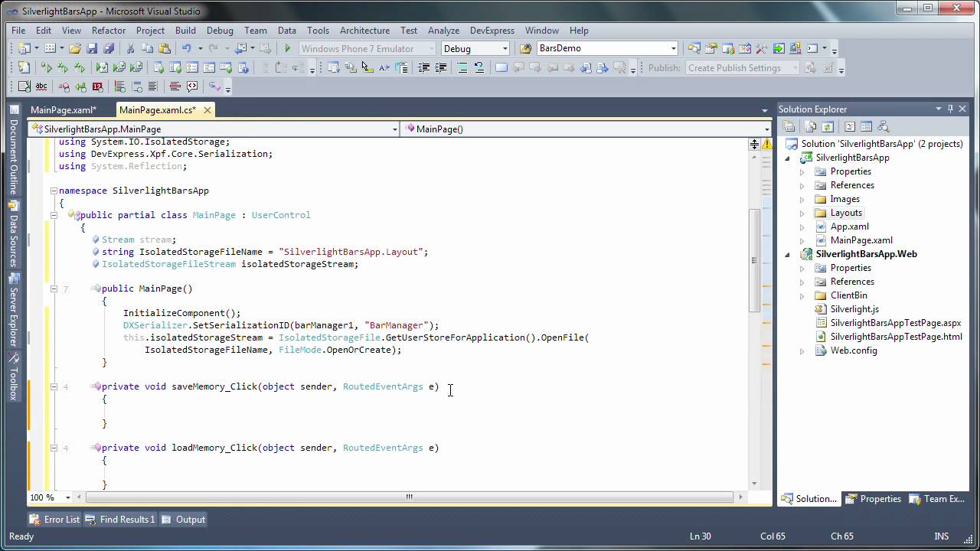Click the Save All icon
Image resolution: width=980 pixels, height=551 pixels.
click(x=109, y=48)
